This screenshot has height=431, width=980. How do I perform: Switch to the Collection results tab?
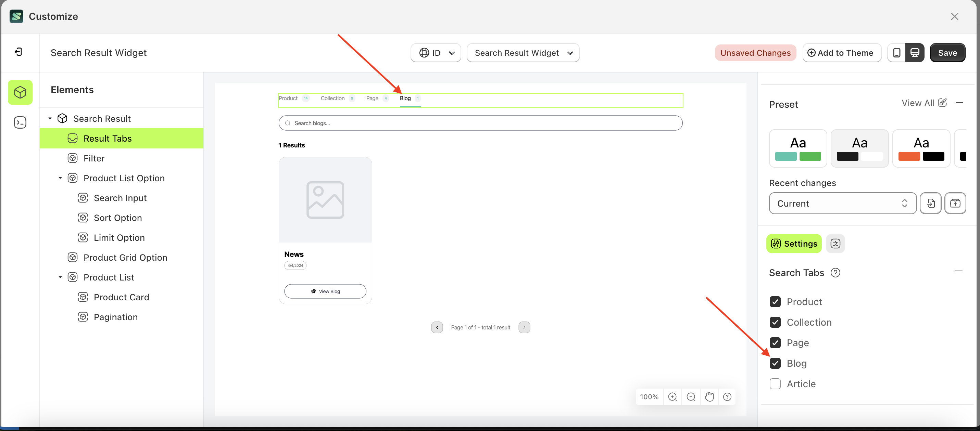[x=333, y=98]
